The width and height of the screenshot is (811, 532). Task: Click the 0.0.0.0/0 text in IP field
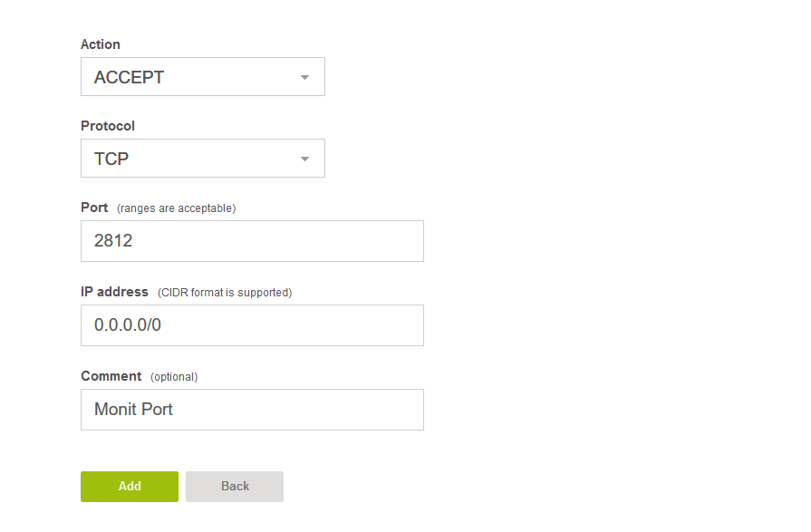128,325
